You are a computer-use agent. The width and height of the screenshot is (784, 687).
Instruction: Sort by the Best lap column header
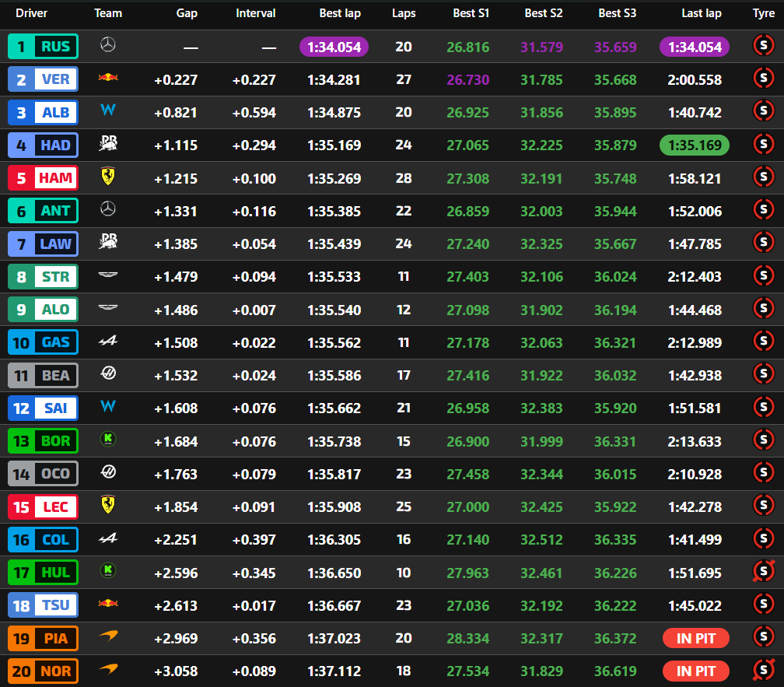(x=339, y=13)
